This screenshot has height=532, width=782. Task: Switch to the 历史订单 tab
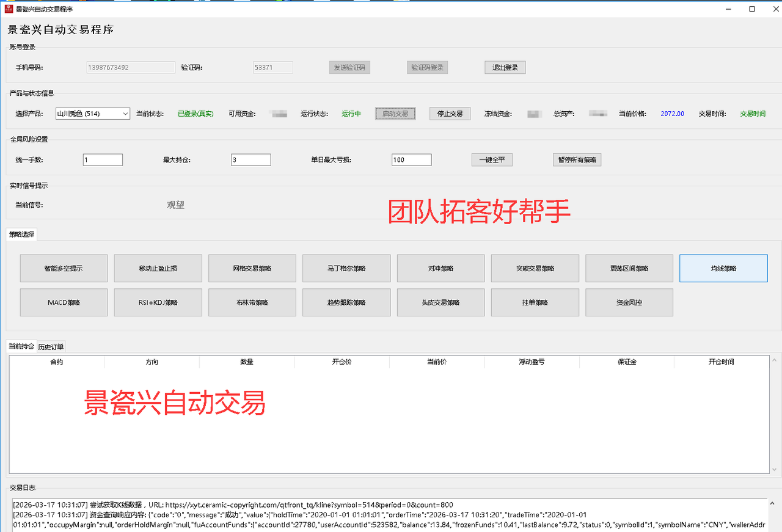[x=51, y=347]
